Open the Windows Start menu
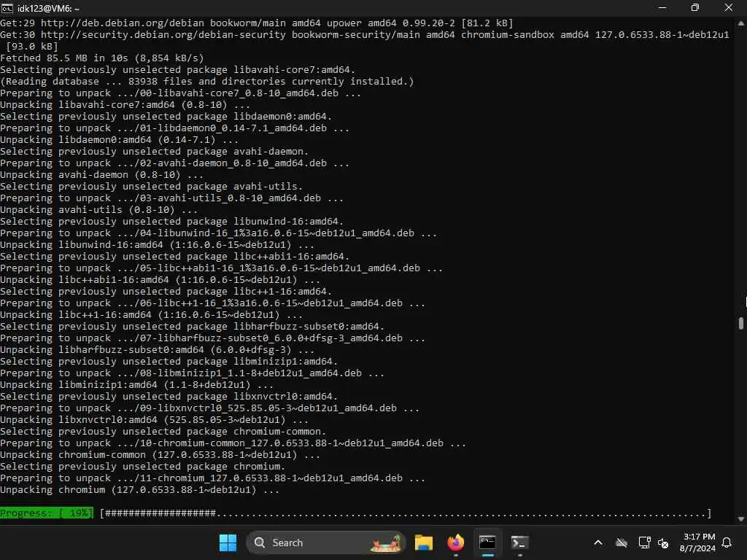Viewport: 747px width, 560px height. point(228,542)
